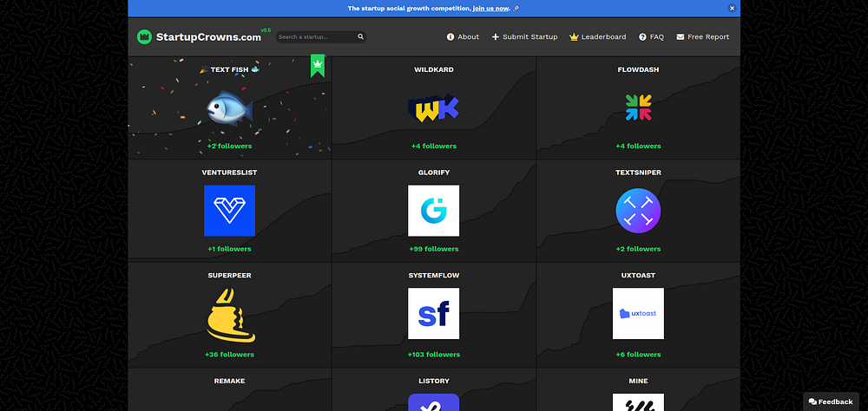Viewport: 868px width, 411px height.
Task: Click the search magnifier icon
Action: (360, 37)
